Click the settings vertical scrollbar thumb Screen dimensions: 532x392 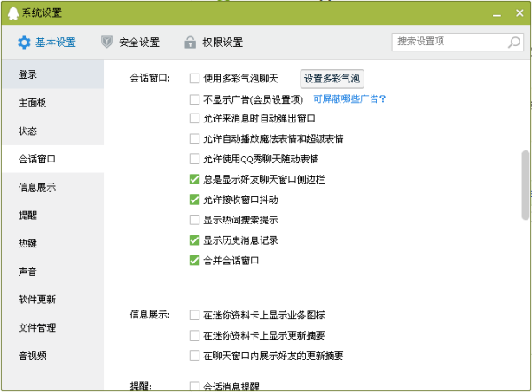click(525, 185)
